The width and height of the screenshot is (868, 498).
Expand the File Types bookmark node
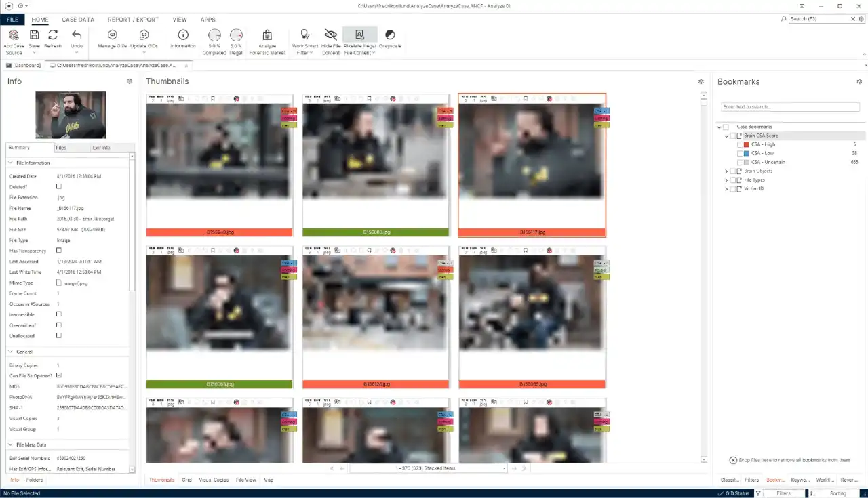click(726, 180)
